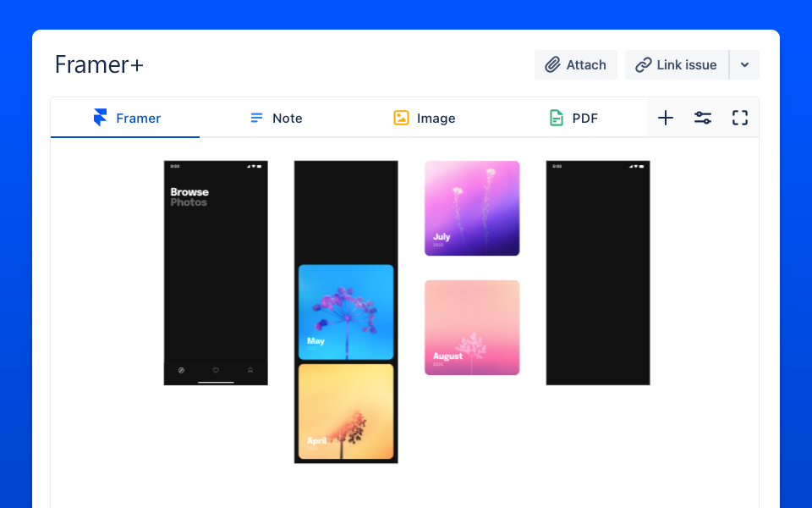Viewport: 812px width, 508px height.
Task: Select the Browse Photos phone frame
Action: point(216,273)
